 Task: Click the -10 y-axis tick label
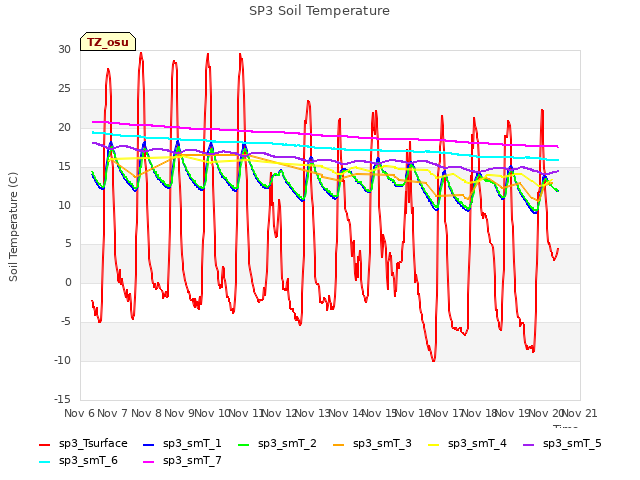coord(62,360)
